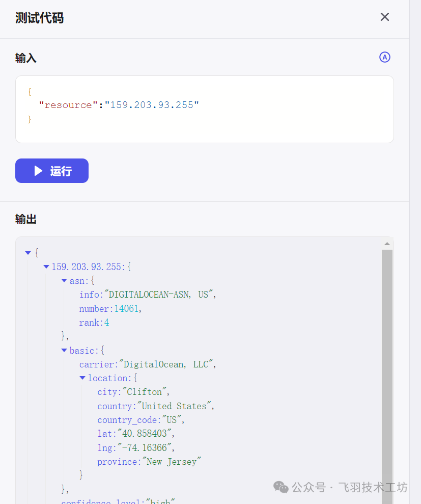Collapse the asn object node
This screenshot has height=504, width=421.
64,281
